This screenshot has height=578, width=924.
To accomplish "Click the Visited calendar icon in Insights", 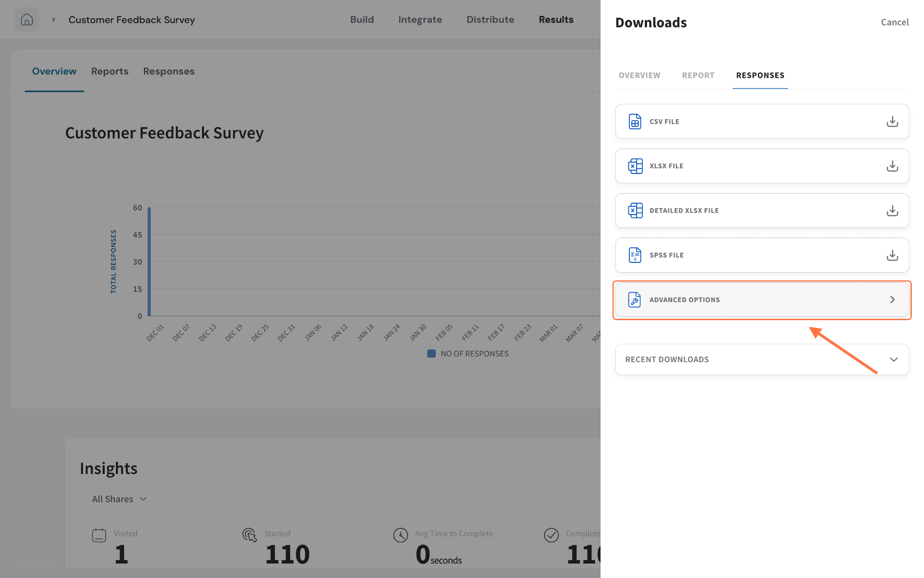I will 99,536.
